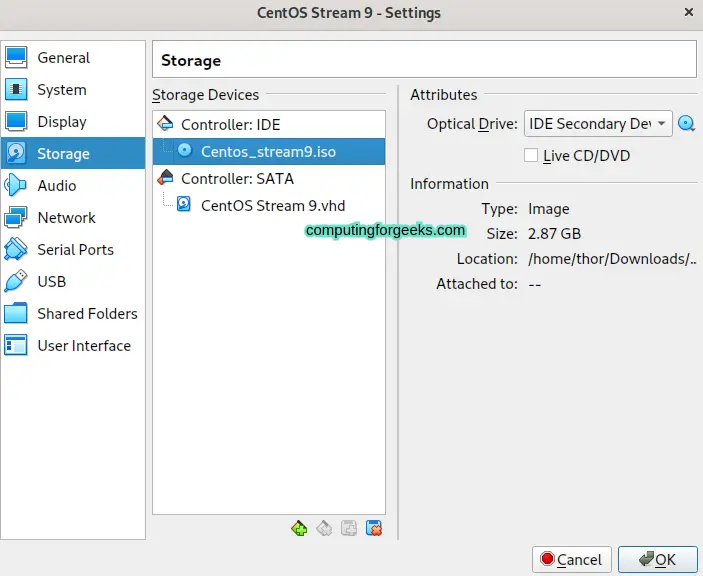Open the Network settings category
Viewport: 703px width, 576px height.
[x=73, y=217]
